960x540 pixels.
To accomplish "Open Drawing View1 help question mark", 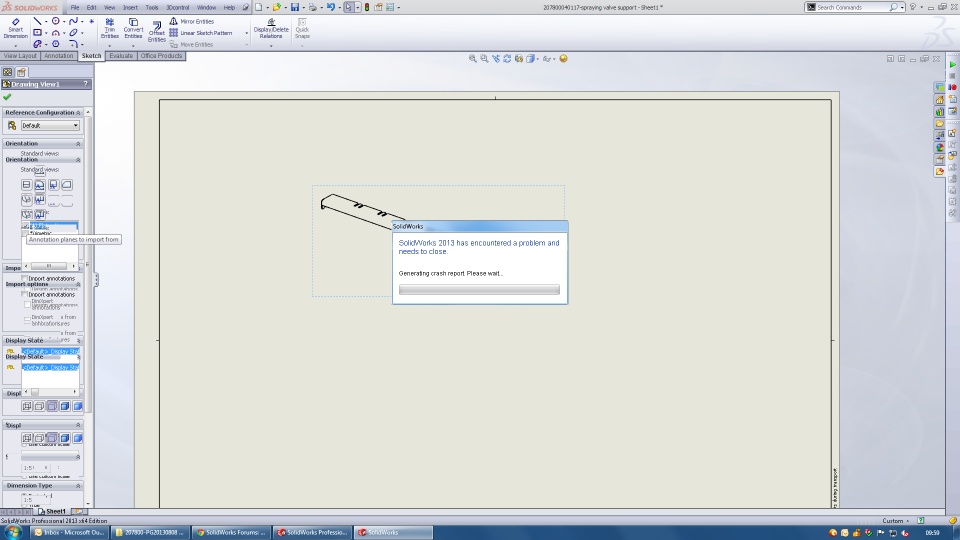I will (x=85, y=84).
